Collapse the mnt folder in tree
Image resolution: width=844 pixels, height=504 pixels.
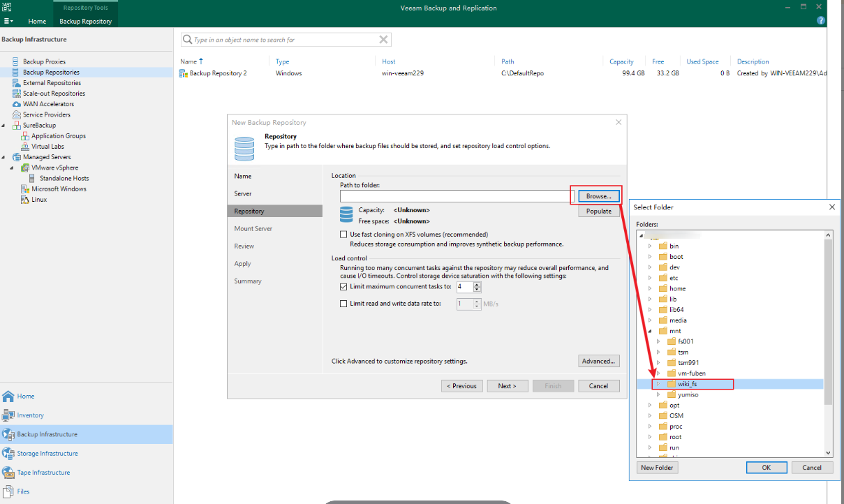point(650,331)
